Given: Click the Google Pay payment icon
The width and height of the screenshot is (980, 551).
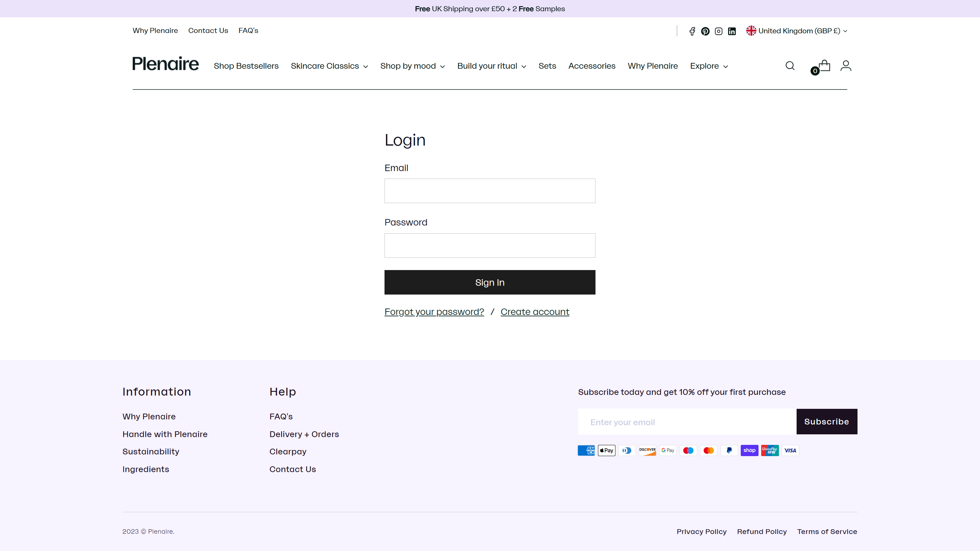Looking at the screenshot, I should 668,450.
